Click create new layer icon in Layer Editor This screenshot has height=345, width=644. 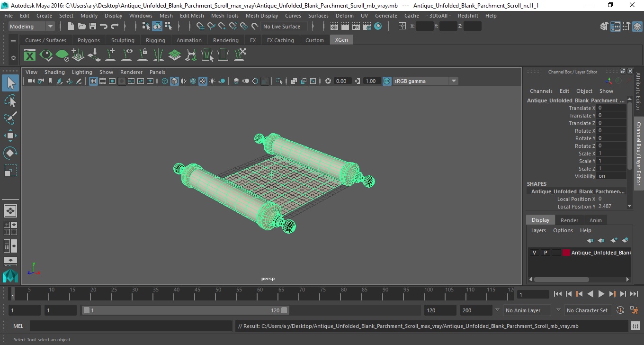(614, 240)
